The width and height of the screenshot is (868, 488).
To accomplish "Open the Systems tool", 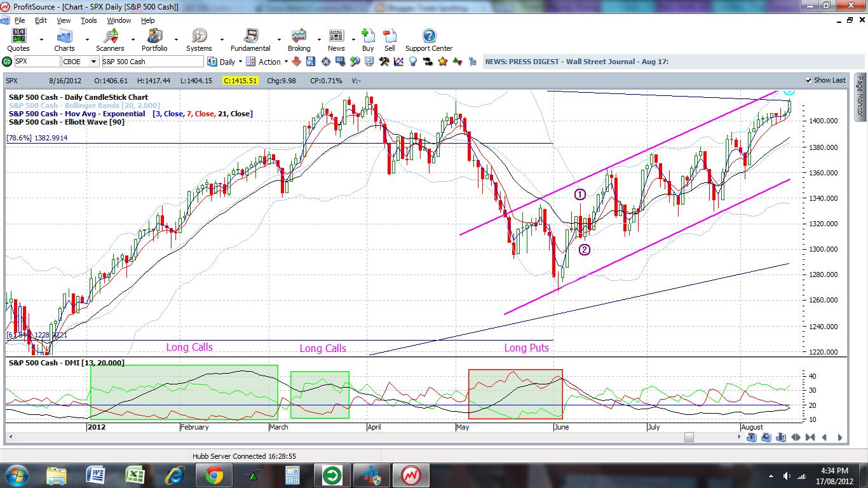I will click(199, 40).
